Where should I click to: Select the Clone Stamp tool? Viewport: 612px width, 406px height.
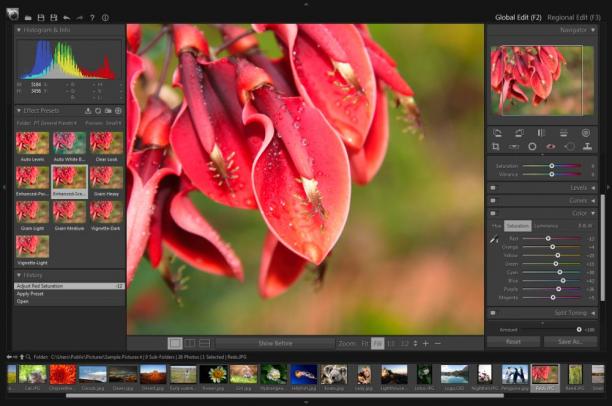coord(587,147)
